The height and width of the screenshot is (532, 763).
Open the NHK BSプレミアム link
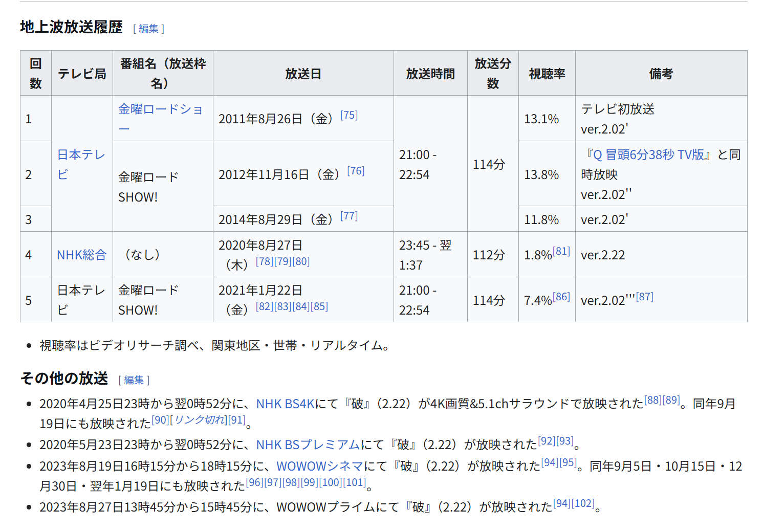pyautogui.click(x=308, y=445)
